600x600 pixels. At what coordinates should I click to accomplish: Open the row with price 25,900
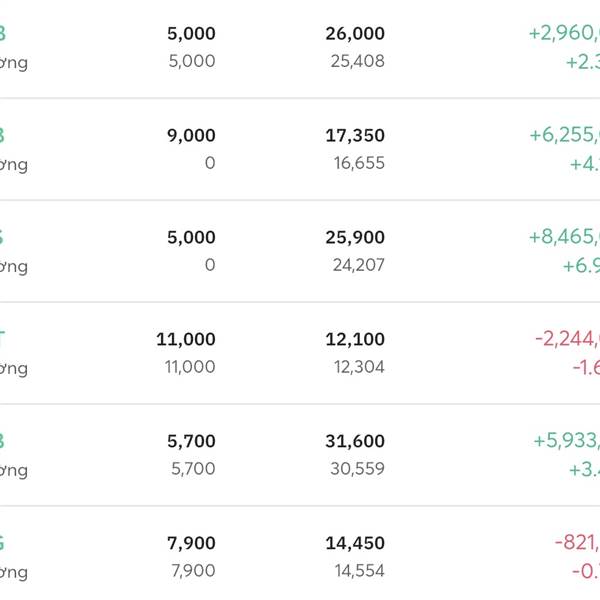(355, 238)
